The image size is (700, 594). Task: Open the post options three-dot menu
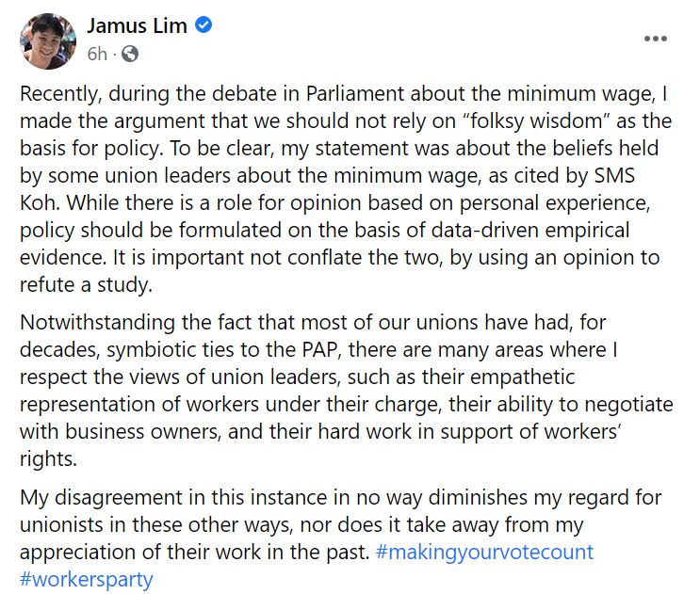click(655, 40)
